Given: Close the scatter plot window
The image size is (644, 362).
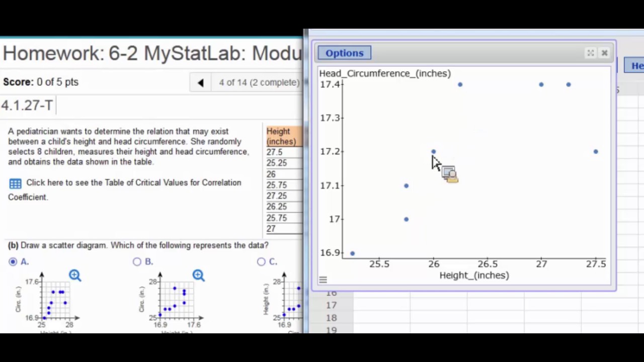Looking at the screenshot, I should coord(604,53).
